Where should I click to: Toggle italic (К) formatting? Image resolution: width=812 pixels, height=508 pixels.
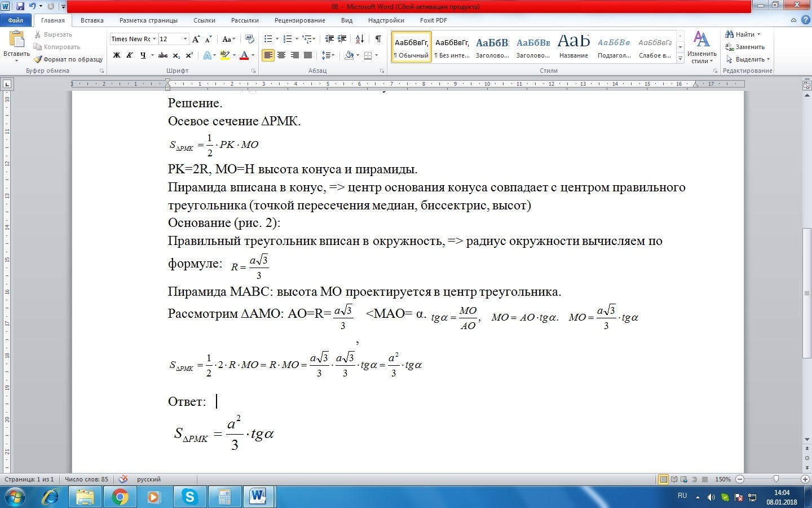130,55
